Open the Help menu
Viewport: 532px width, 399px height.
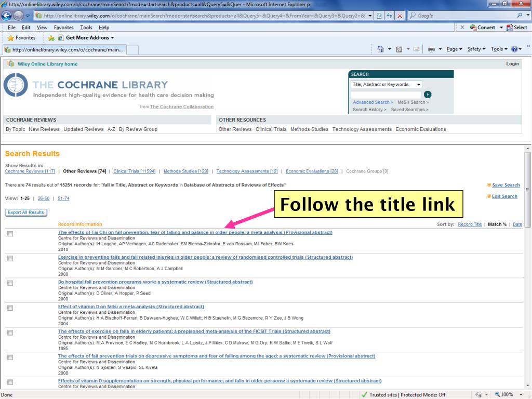(x=104, y=28)
